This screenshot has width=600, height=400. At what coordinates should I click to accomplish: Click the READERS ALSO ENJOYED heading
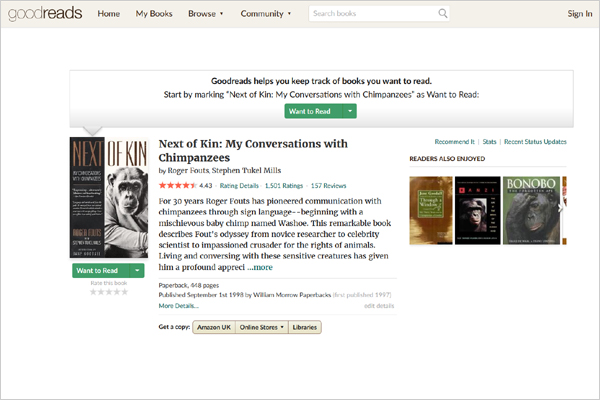click(x=447, y=158)
